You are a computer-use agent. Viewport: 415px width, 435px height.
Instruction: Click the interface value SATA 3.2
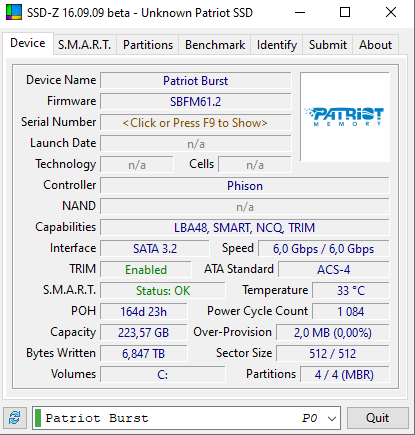pos(155,249)
